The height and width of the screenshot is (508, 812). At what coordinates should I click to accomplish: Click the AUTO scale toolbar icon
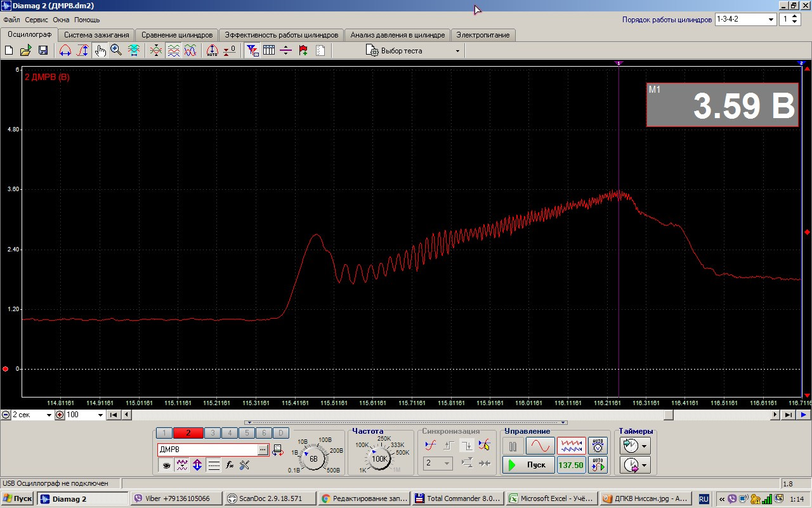pyautogui.click(x=213, y=50)
